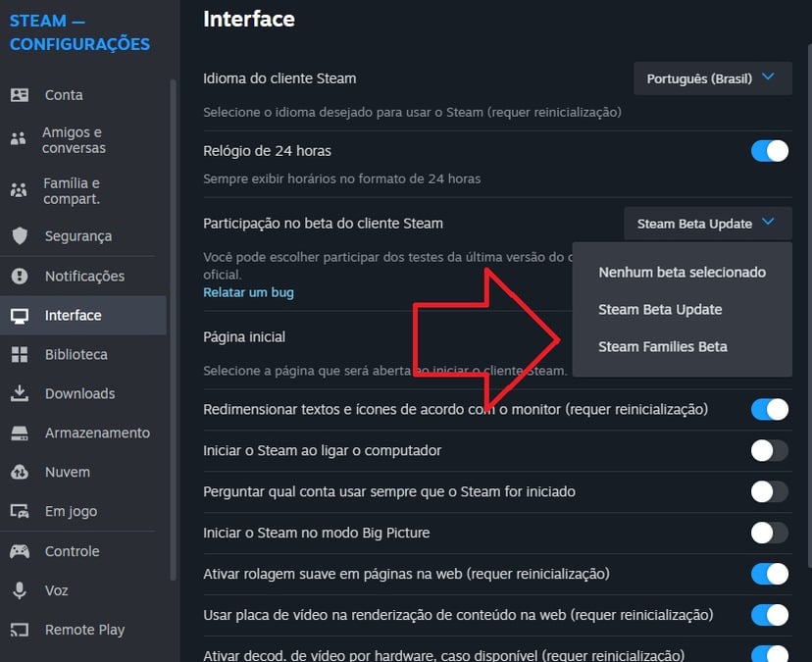
Task: Click the Armazenamento drive icon
Action: (x=20, y=433)
